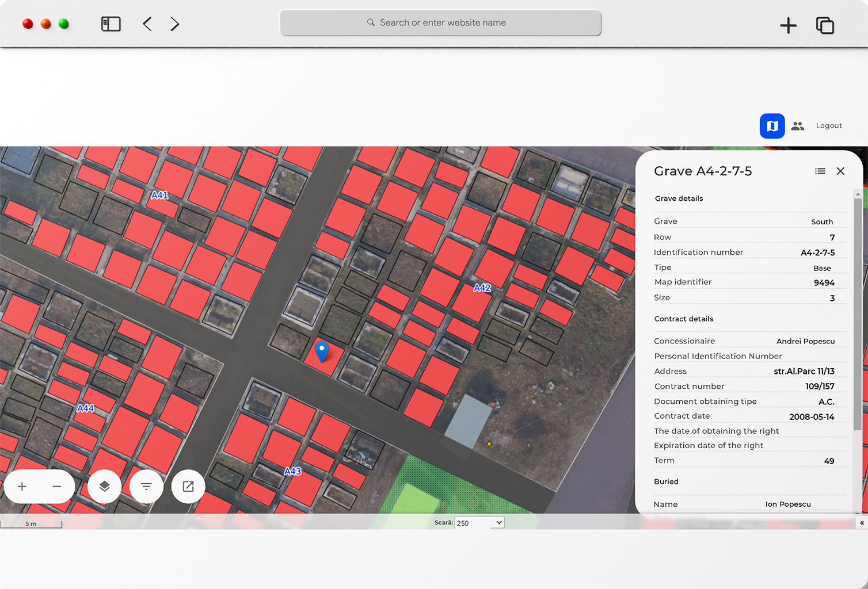Close the Grave A4-2-7-5 panel

click(x=840, y=171)
